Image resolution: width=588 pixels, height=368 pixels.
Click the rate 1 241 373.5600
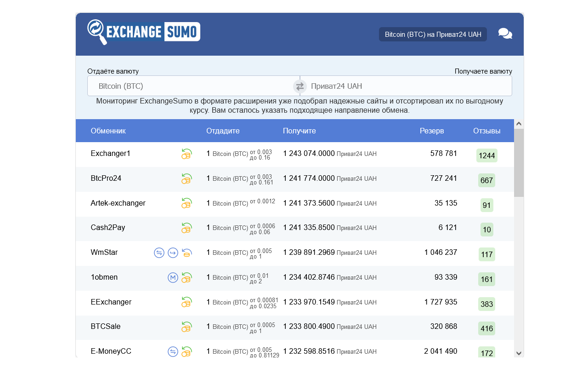[x=309, y=203]
